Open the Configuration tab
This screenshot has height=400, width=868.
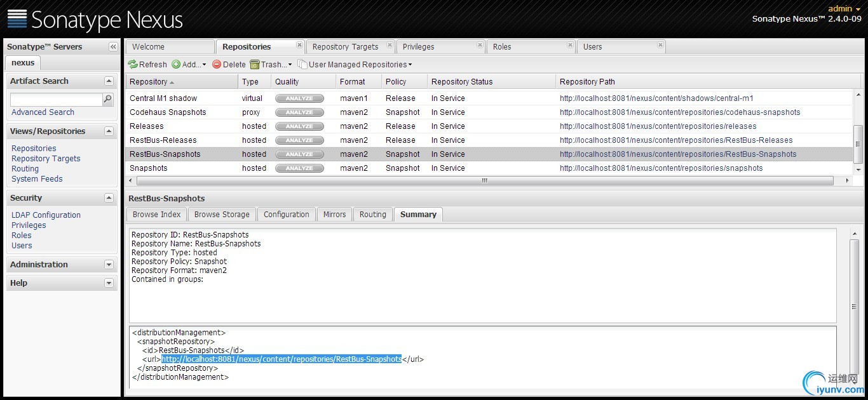coord(286,215)
